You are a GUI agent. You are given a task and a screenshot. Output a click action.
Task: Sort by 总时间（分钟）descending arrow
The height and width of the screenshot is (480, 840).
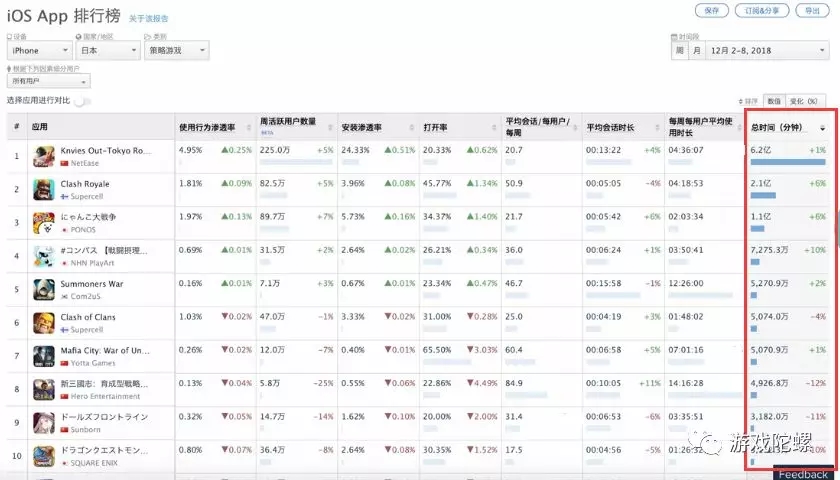point(822,128)
